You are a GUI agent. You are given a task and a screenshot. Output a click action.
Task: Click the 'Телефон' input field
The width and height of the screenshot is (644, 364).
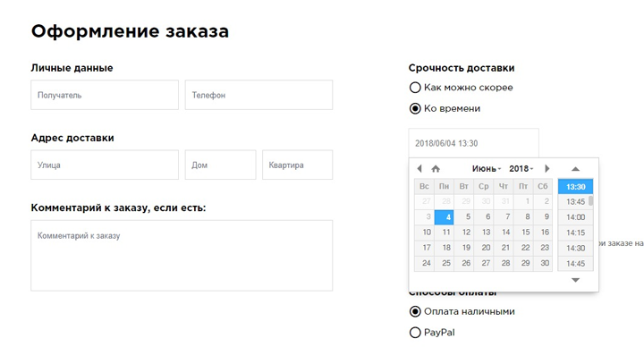click(x=258, y=95)
